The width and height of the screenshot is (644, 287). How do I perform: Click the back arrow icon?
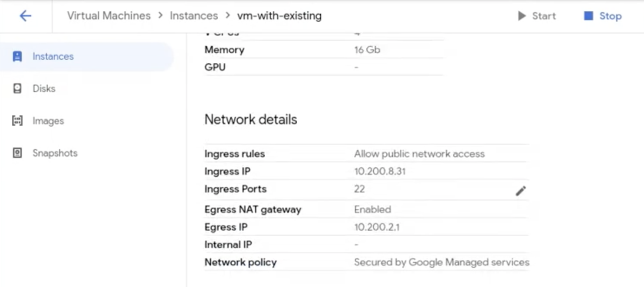point(25,16)
